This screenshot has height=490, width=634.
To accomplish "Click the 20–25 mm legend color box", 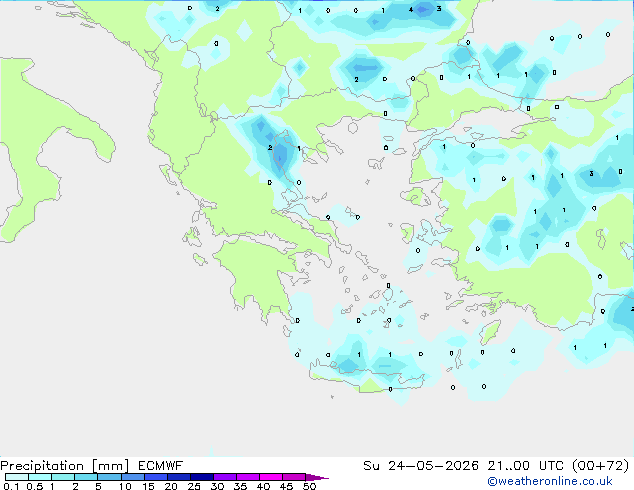I will coord(178,477).
